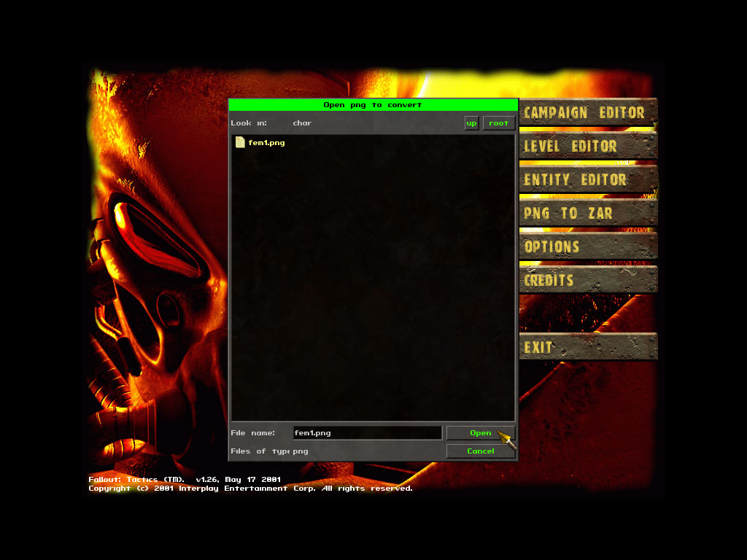Exit the tools via Exit menu item
747x560 pixels.
(588, 346)
